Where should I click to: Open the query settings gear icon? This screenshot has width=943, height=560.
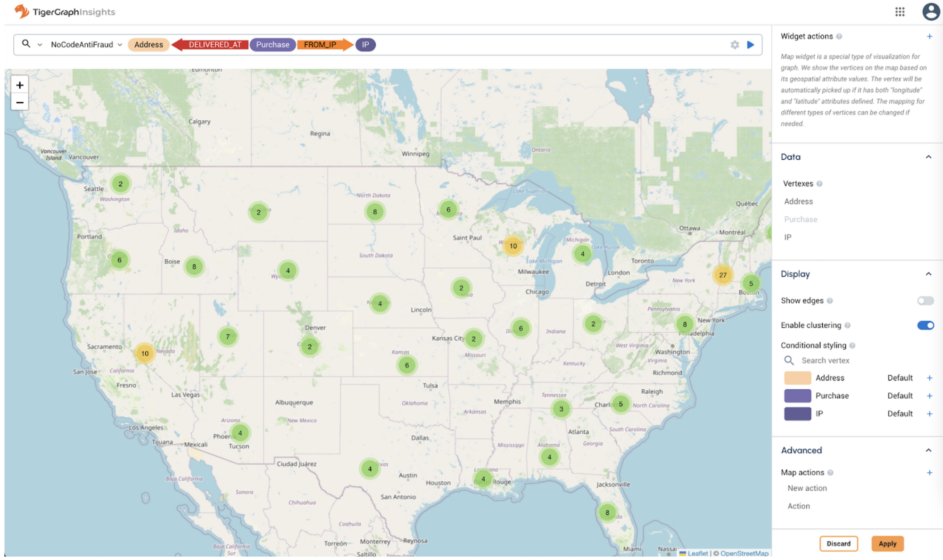[734, 45]
